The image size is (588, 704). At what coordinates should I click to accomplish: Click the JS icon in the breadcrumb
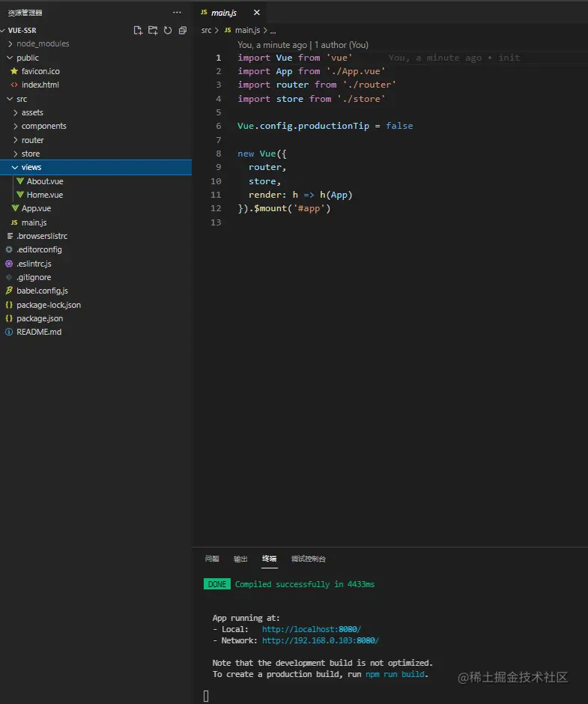click(228, 30)
